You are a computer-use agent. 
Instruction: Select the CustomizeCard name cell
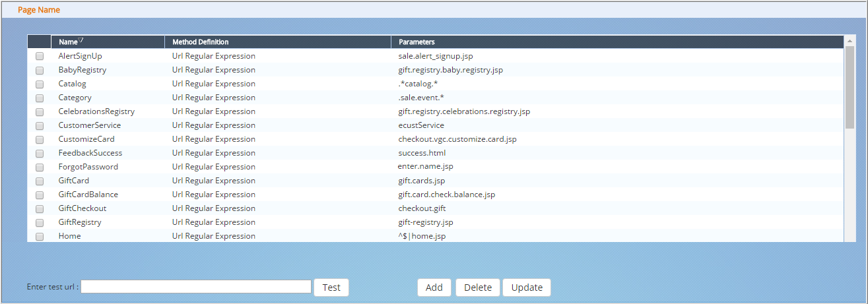(x=86, y=139)
